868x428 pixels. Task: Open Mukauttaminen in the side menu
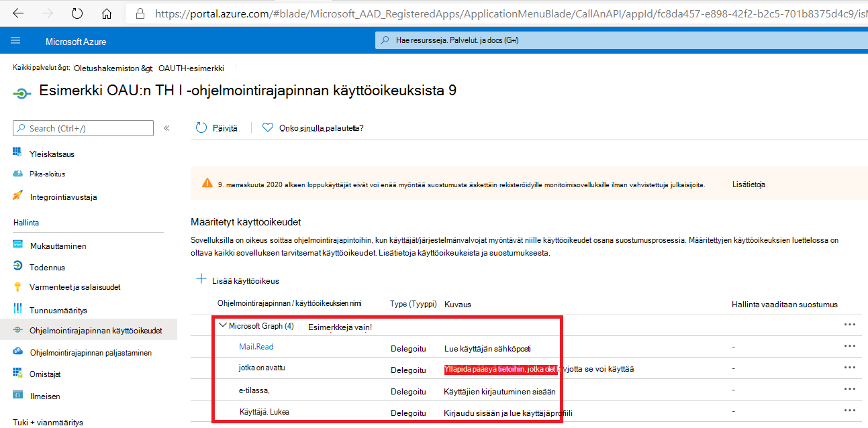58,246
